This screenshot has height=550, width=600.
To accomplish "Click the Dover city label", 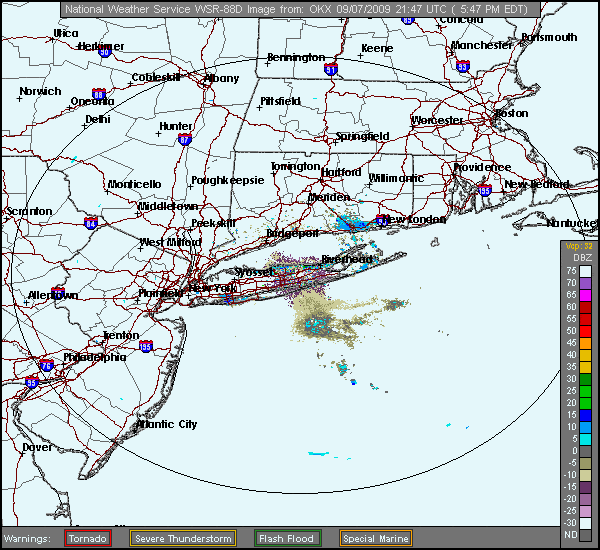I will click(x=38, y=447).
